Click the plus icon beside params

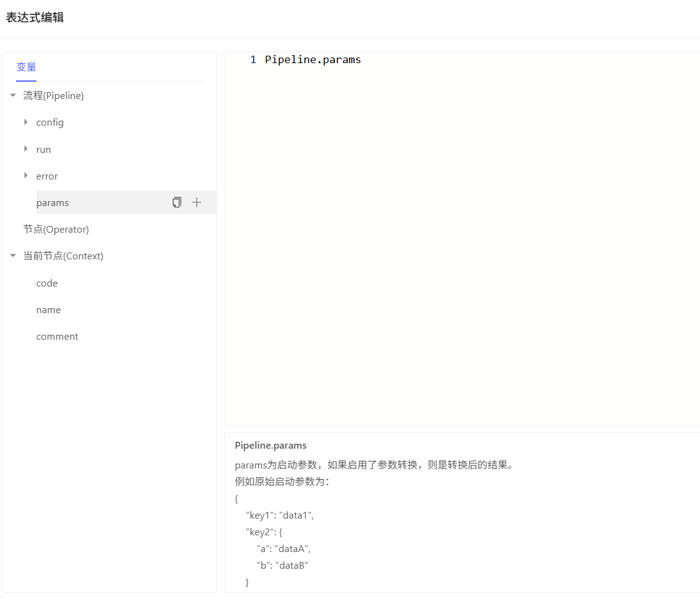point(197,202)
